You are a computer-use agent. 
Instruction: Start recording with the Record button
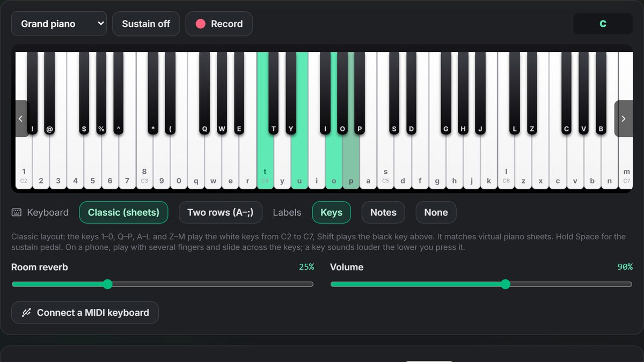click(219, 24)
